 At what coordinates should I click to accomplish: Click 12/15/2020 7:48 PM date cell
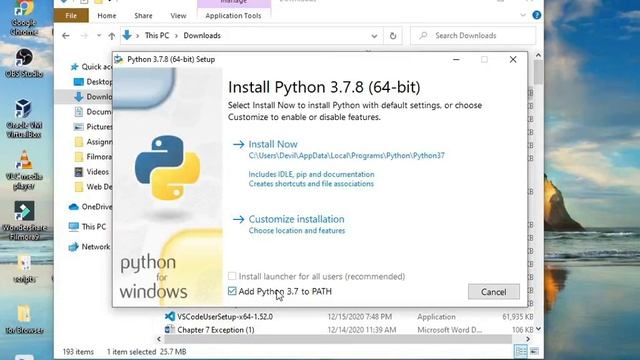coord(360,316)
